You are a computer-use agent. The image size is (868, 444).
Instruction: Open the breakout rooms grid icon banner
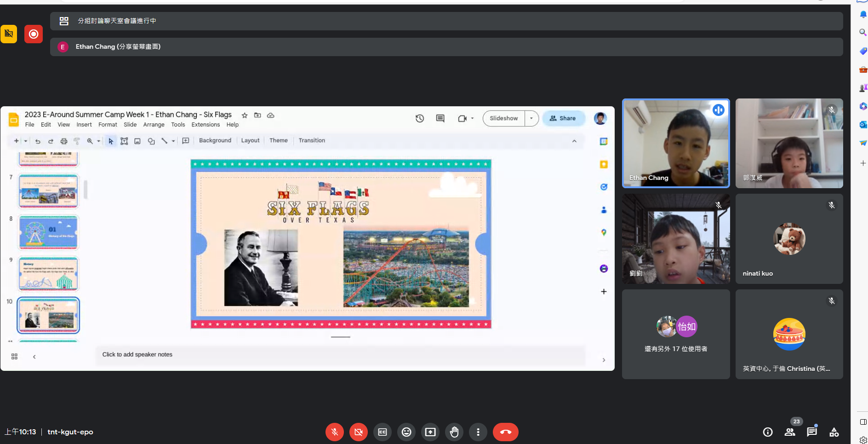click(64, 21)
